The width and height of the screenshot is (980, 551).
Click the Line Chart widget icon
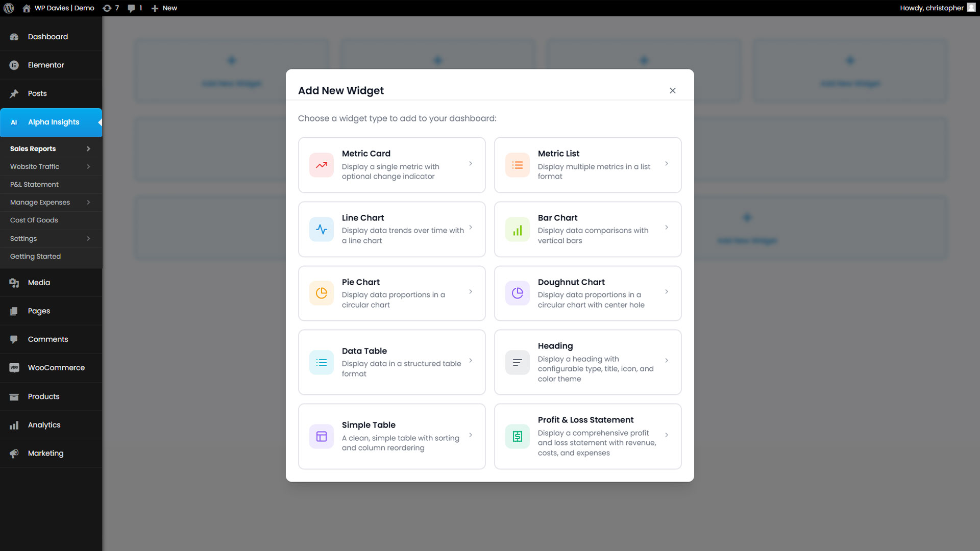click(322, 229)
